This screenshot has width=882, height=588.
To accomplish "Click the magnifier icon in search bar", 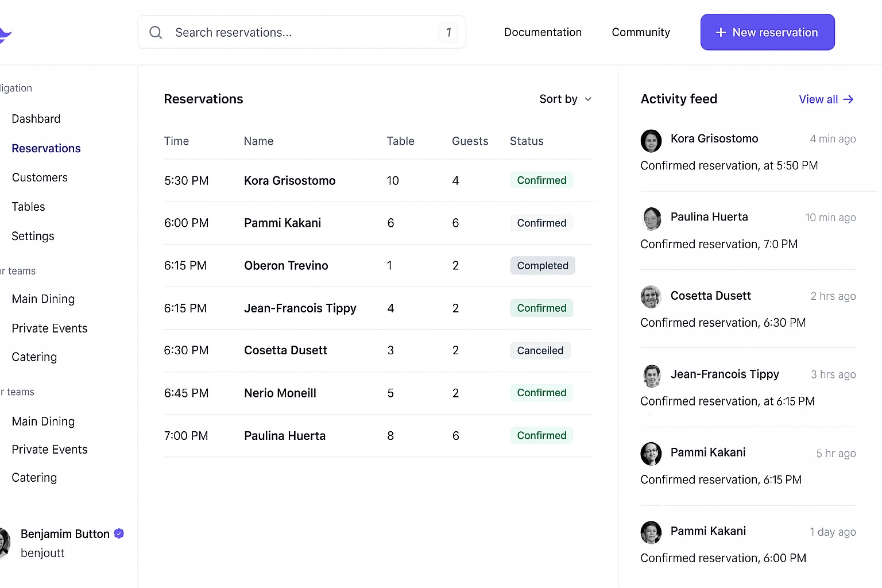I will (x=156, y=33).
